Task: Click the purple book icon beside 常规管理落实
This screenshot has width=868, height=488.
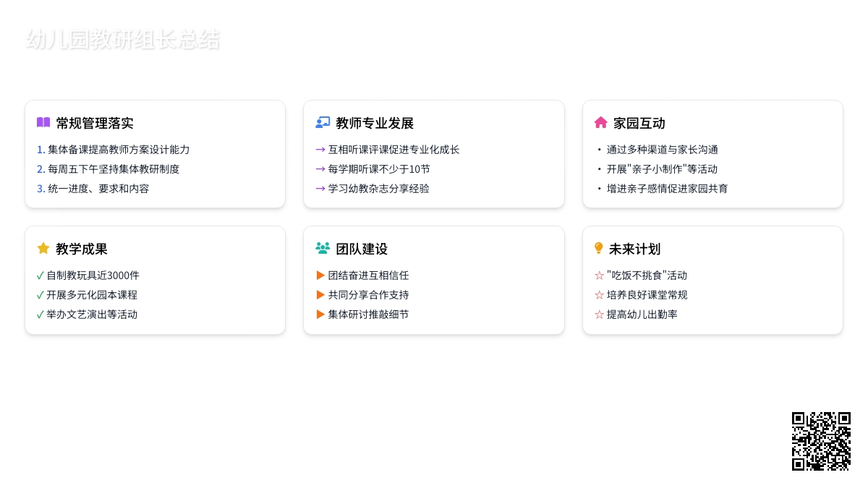Action: click(x=43, y=123)
